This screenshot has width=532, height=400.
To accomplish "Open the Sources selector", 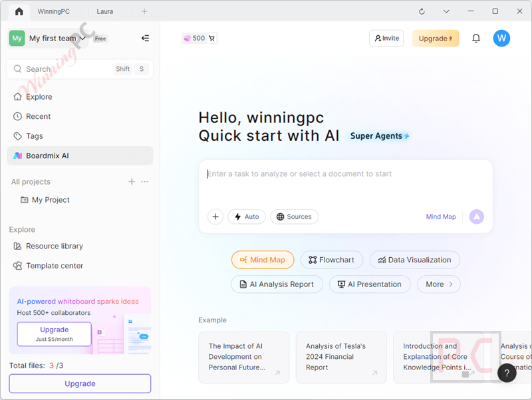I will point(294,217).
